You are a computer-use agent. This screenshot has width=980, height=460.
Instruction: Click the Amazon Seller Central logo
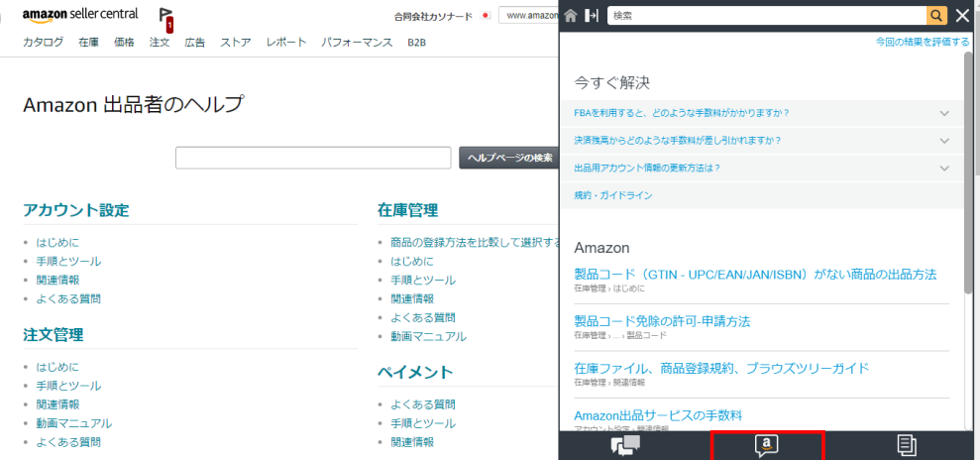[80, 16]
